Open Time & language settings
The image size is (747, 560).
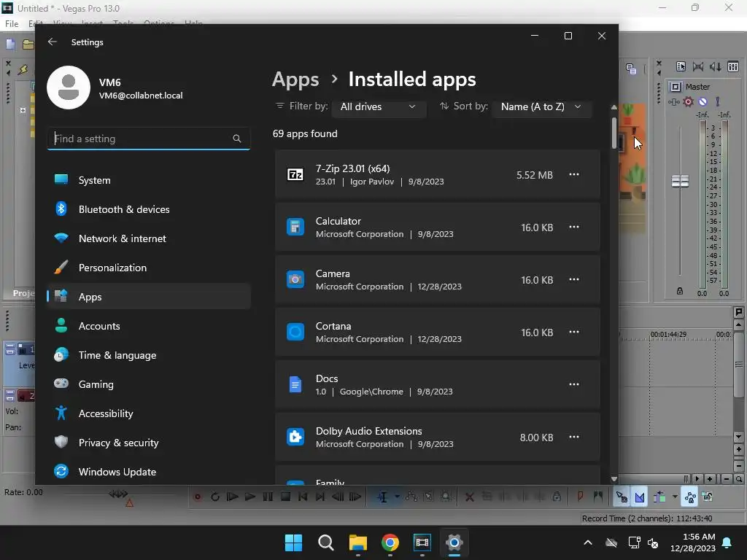(x=149, y=355)
